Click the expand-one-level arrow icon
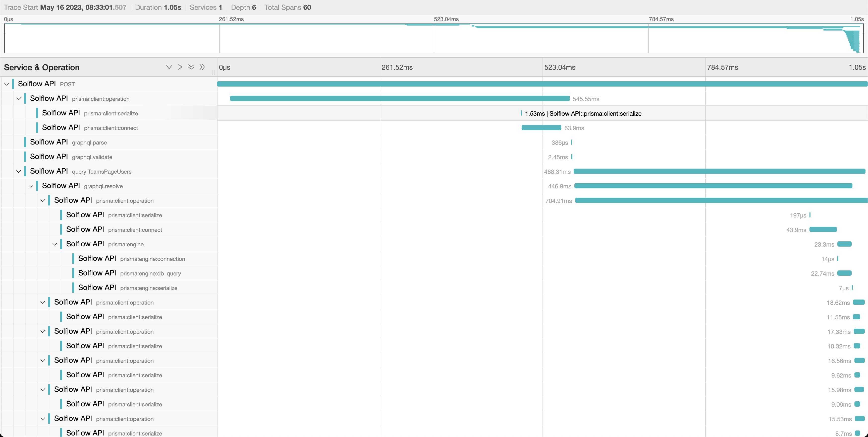The image size is (868, 437). coord(180,67)
